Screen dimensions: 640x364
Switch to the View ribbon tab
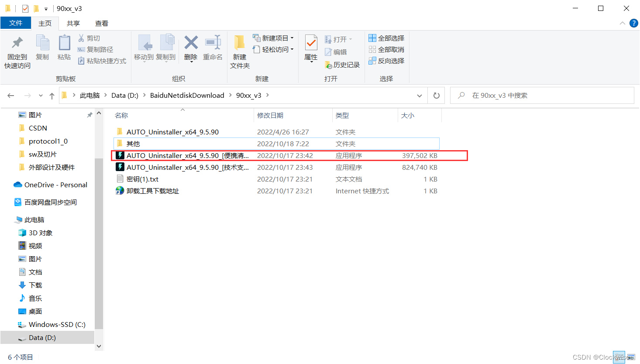point(102,23)
